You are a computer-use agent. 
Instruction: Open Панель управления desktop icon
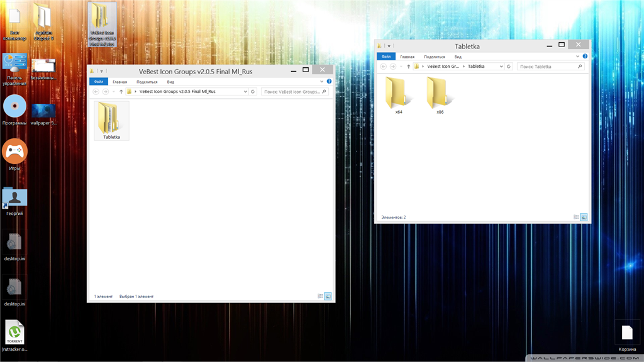coord(14,69)
